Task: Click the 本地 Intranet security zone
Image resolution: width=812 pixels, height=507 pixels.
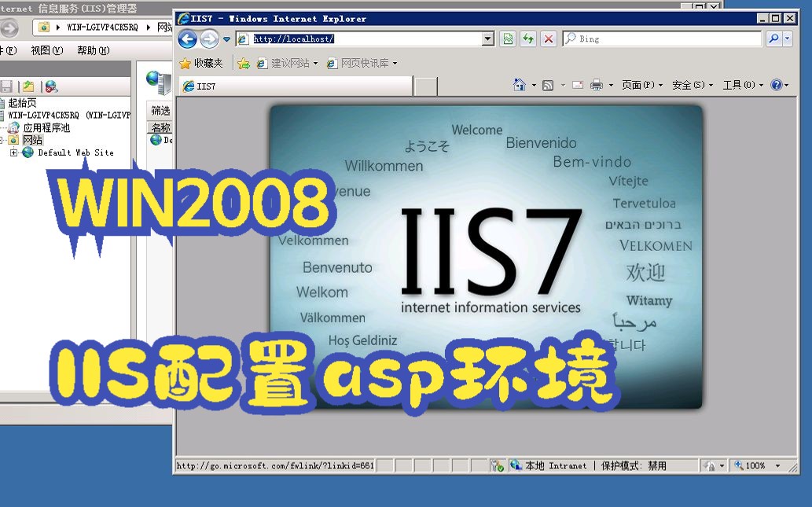Action: point(549,465)
